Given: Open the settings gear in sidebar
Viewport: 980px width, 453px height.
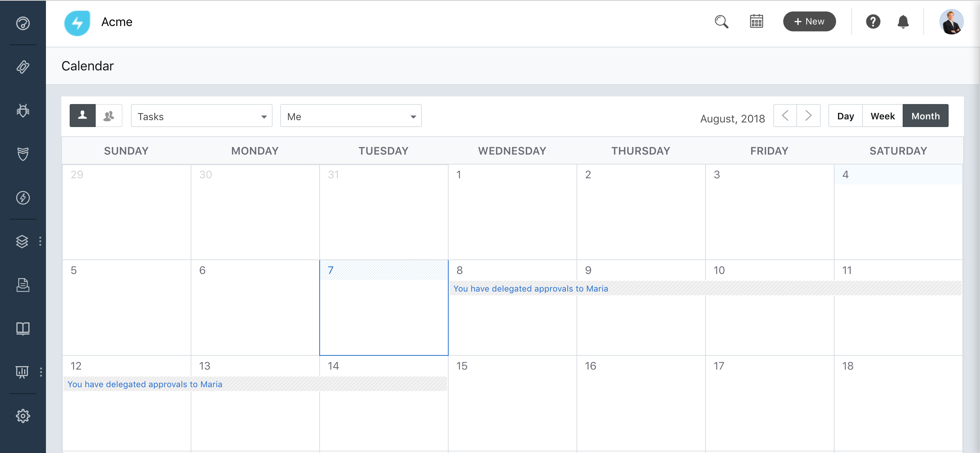Looking at the screenshot, I should 23,416.
